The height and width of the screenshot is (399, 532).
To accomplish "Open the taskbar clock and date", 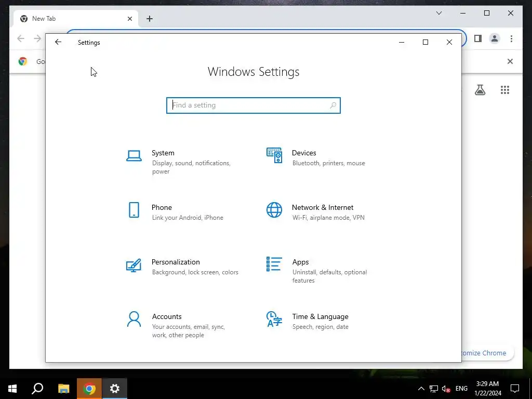I will click(x=487, y=389).
